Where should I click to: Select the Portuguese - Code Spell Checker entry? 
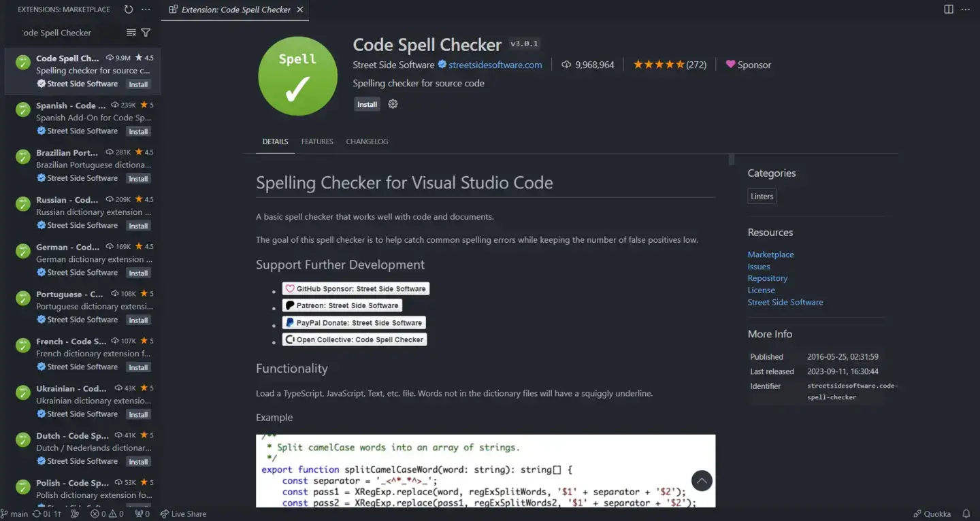click(x=83, y=307)
